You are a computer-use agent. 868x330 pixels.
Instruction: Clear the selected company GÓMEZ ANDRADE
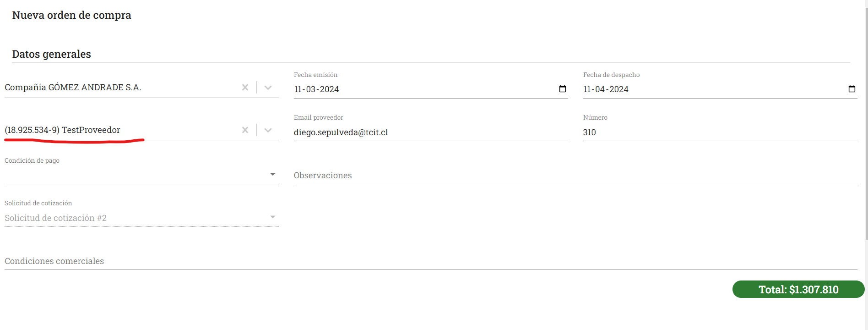click(245, 88)
